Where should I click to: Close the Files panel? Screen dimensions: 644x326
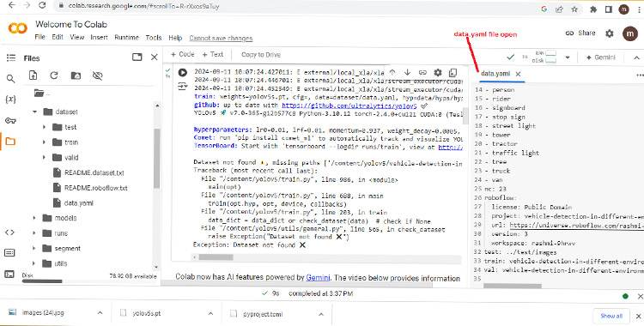coord(154,57)
